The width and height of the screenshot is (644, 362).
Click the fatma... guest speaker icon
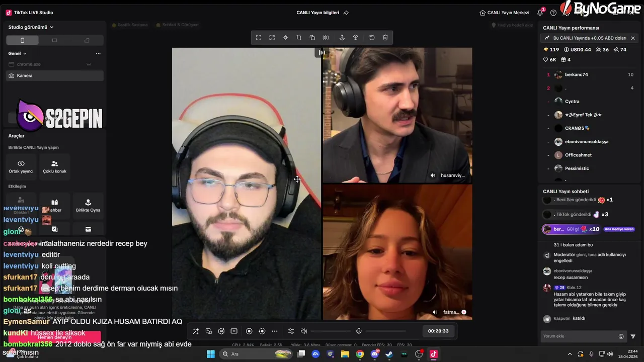coord(435,312)
